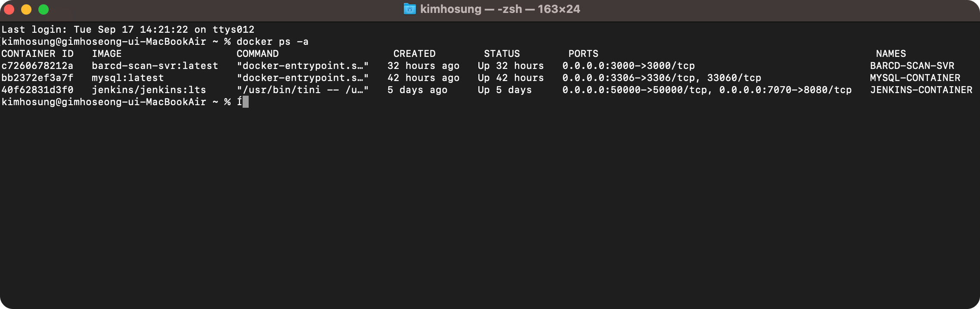Click the home folder icon in title bar
Screen dimensions: 980x309
point(409,9)
